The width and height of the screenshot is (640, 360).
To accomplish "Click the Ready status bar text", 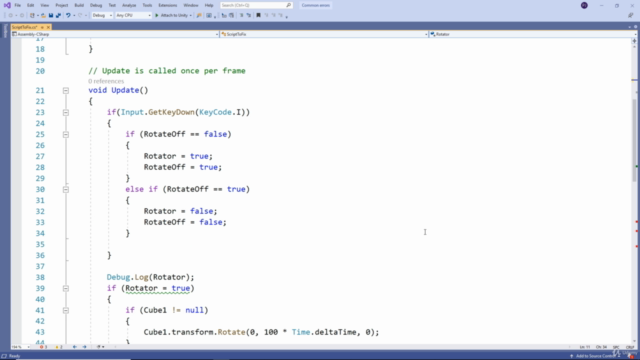I will pos(14,356).
